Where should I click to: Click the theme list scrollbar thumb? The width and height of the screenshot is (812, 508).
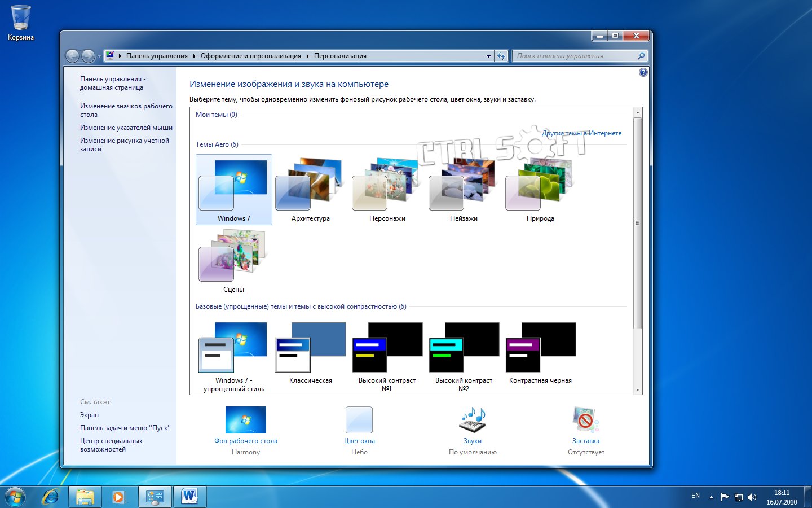click(x=638, y=223)
